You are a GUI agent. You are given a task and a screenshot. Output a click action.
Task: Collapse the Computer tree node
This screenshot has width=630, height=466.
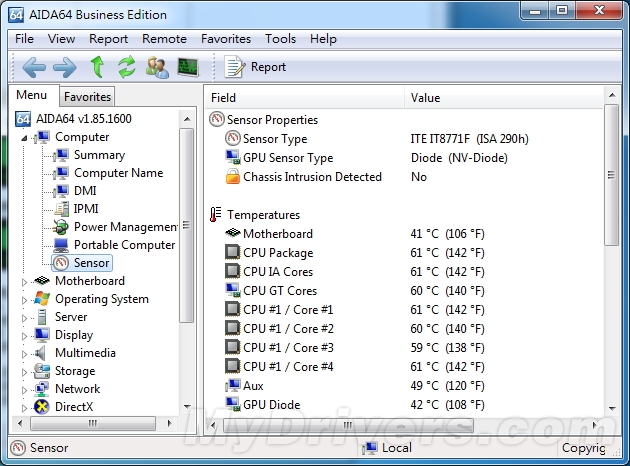tap(26, 137)
